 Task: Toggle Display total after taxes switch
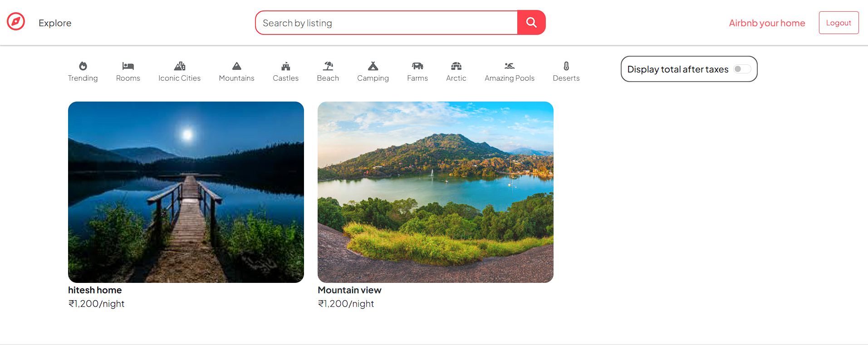(742, 69)
